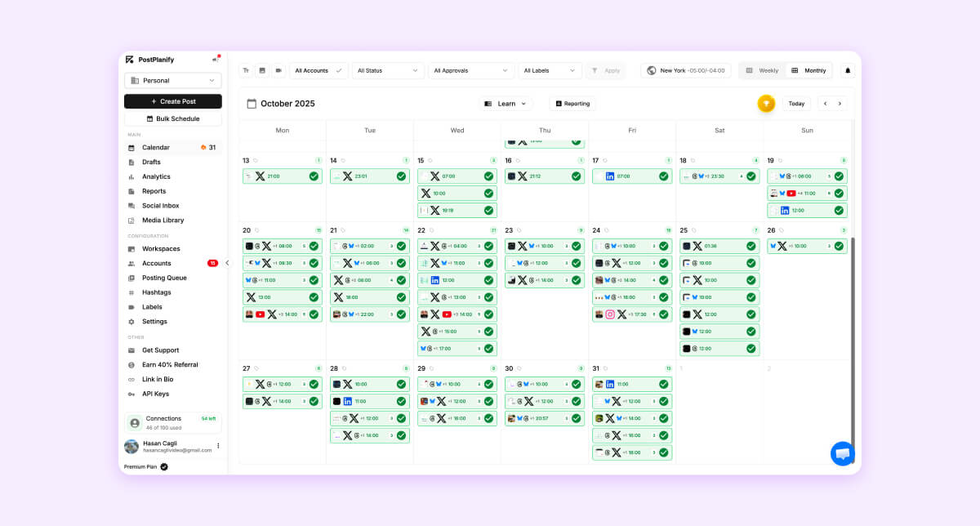Collapse the sidebar with the chevron arrow
Image resolution: width=980 pixels, height=526 pixels.
click(228, 263)
